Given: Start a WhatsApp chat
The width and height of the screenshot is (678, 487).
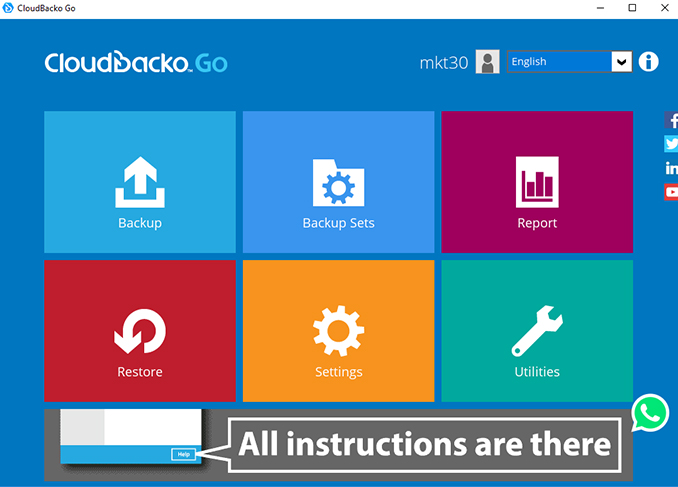Looking at the screenshot, I should 650,413.
